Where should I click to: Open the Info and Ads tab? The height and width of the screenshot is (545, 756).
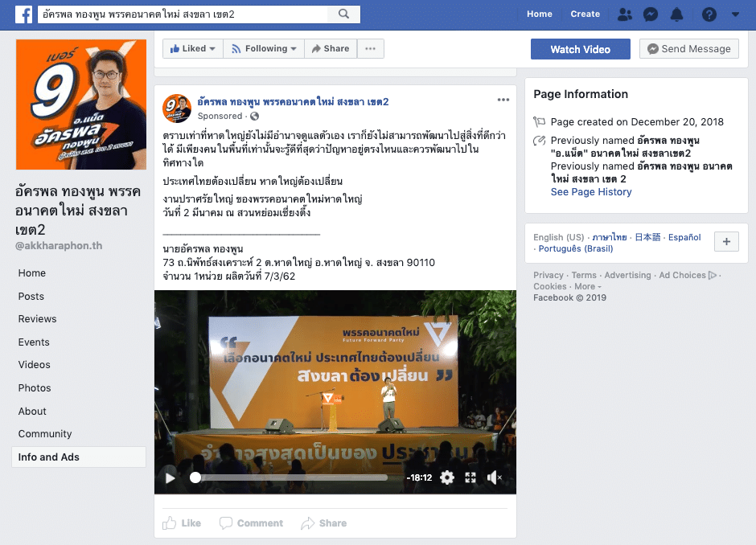(79, 457)
